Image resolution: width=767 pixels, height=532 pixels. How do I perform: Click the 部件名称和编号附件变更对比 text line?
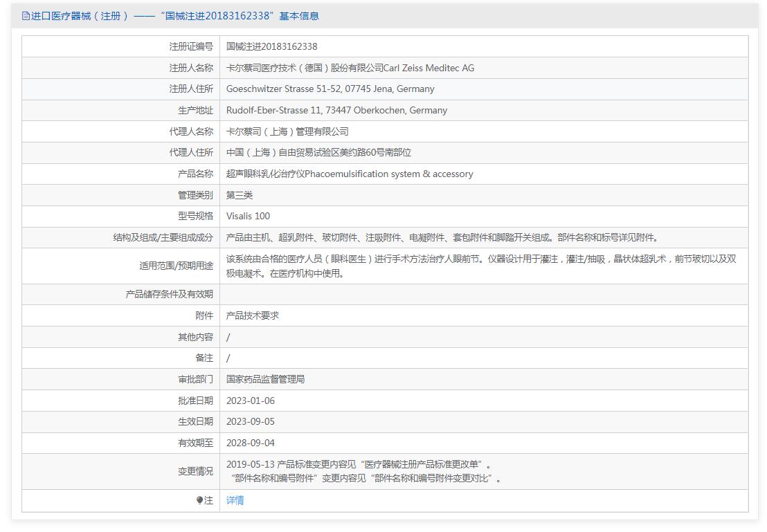coord(366,478)
